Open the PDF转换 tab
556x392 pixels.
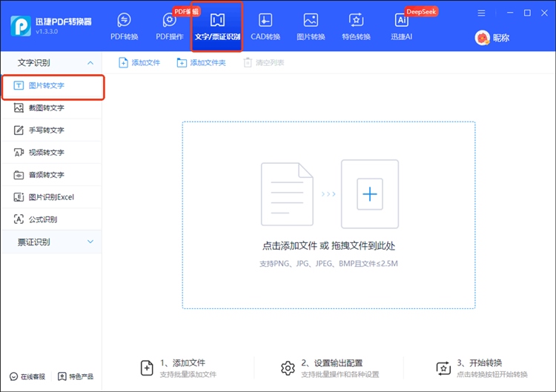(124, 27)
